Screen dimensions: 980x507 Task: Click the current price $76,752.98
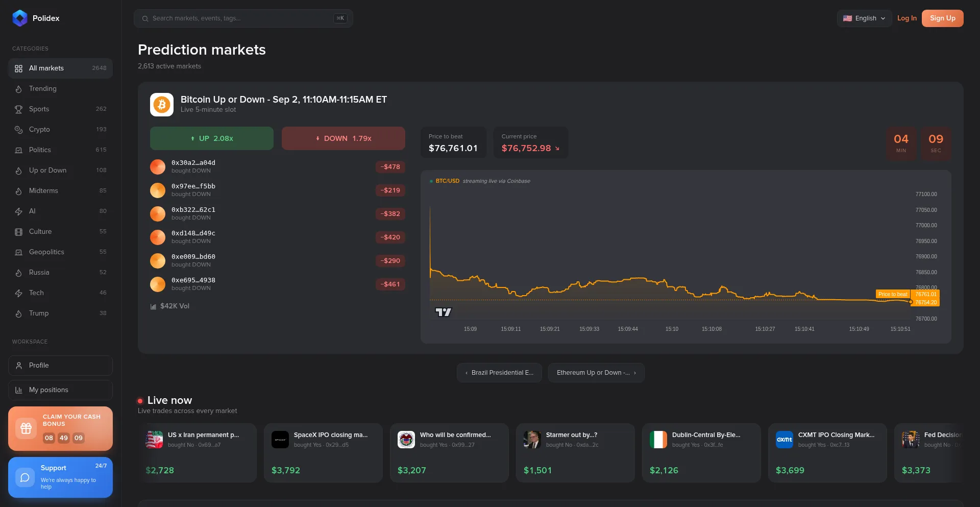526,148
